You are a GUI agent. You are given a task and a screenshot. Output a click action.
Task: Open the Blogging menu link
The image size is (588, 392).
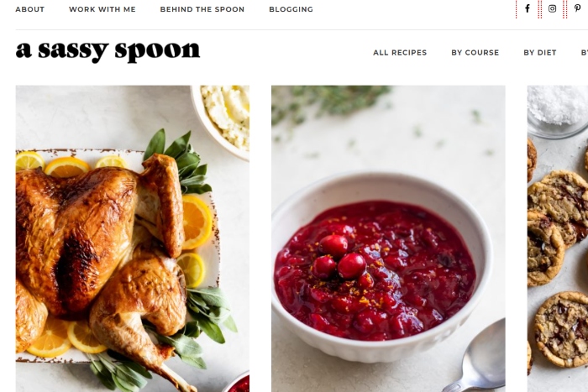click(291, 9)
